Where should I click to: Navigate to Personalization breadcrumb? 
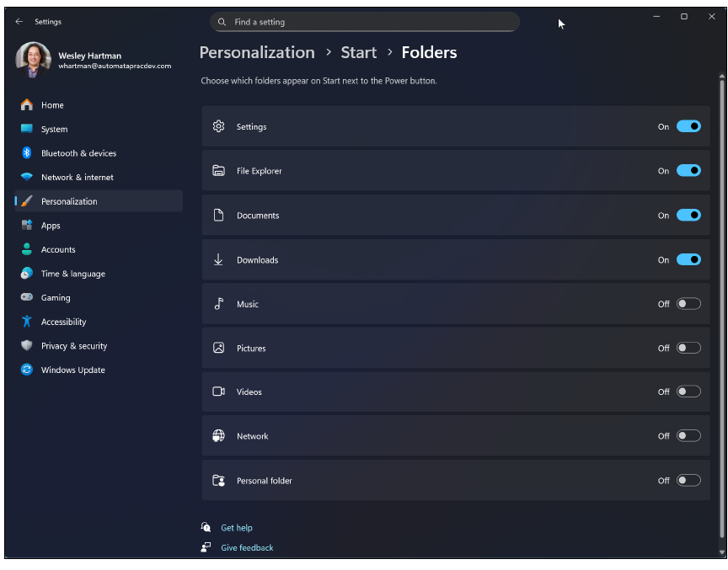pyautogui.click(x=257, y=52)
